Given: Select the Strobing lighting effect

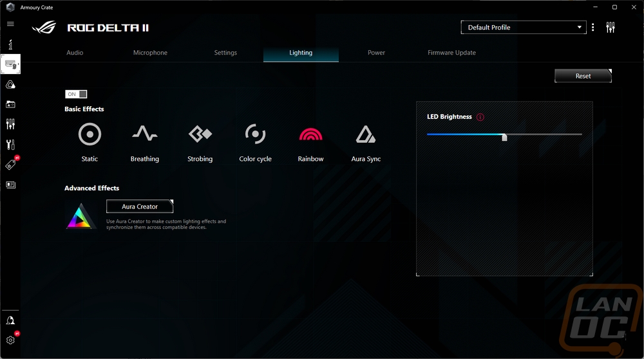Looking at the screenshot, I should 200,134.
